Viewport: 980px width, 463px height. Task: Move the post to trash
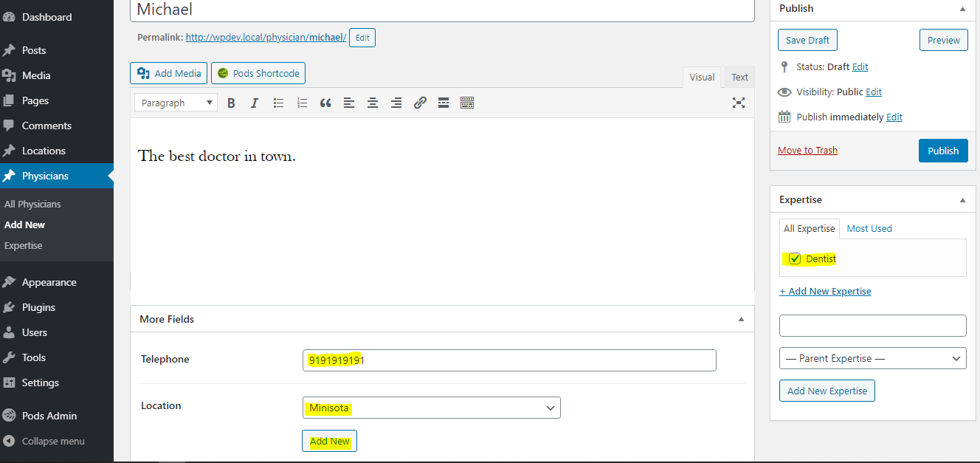click(x=807, y=150)
